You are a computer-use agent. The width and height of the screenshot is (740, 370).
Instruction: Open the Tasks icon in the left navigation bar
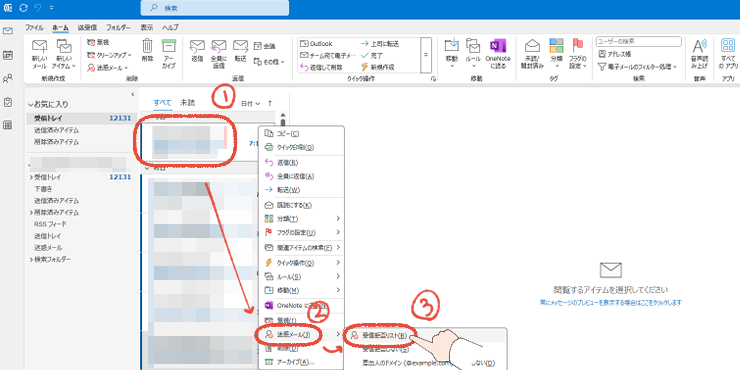click(8, 102)
